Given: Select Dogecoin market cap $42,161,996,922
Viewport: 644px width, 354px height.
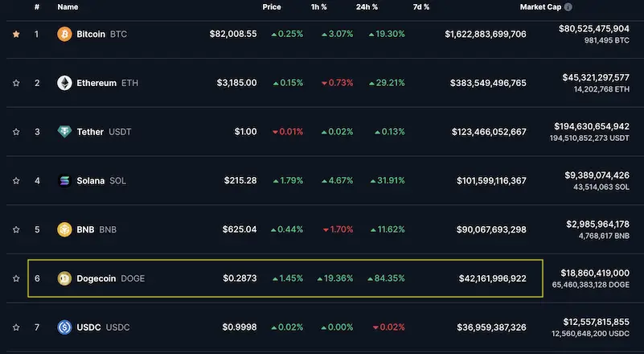Looking at the screenshot, I should tap(493, 278).
